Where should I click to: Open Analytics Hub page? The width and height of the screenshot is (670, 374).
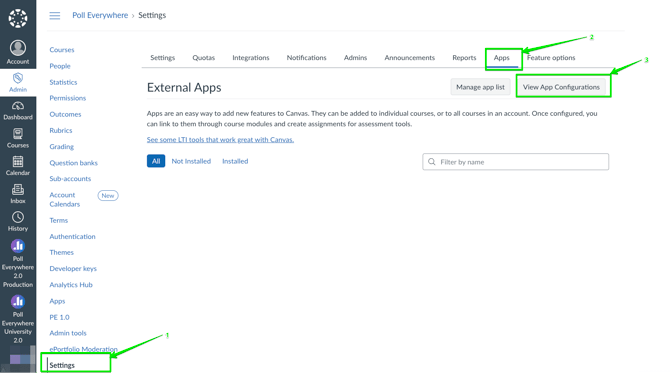click(71, 285)
